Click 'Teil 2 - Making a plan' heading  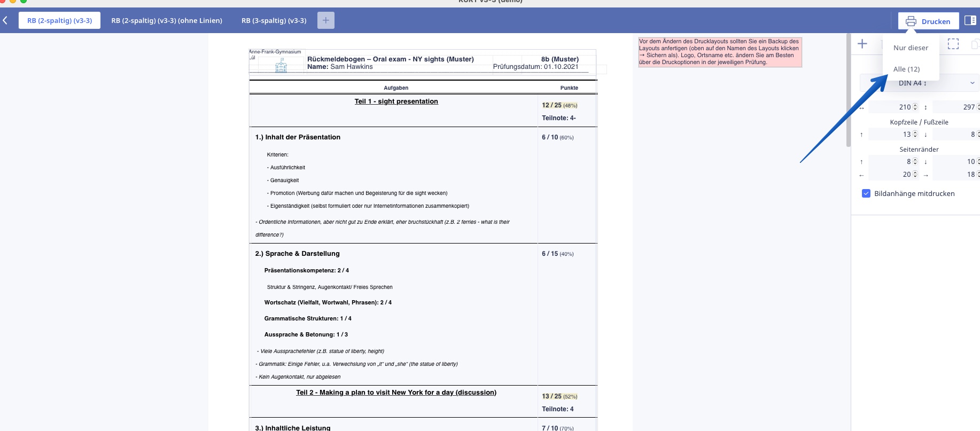click(x=396, y=393)
